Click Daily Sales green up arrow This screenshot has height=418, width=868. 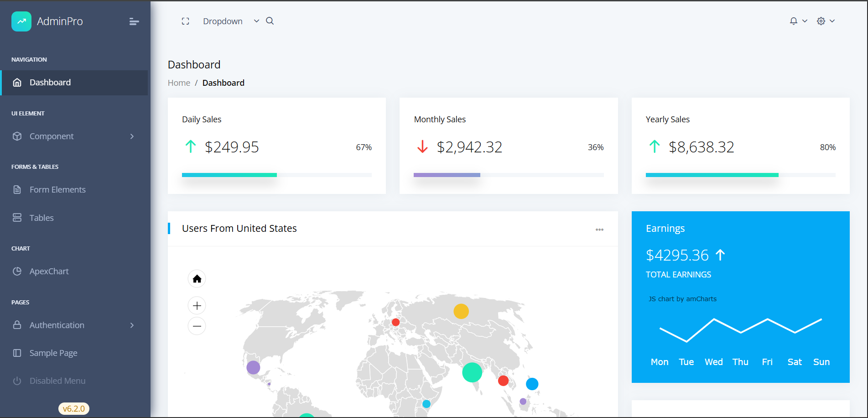click(191, 146)
